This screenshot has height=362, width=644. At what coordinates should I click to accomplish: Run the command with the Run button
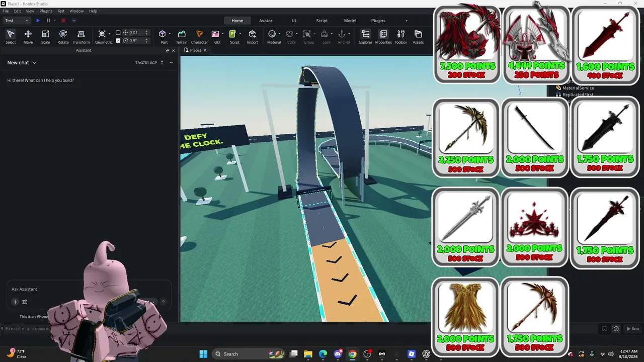[x=632, y=329]
